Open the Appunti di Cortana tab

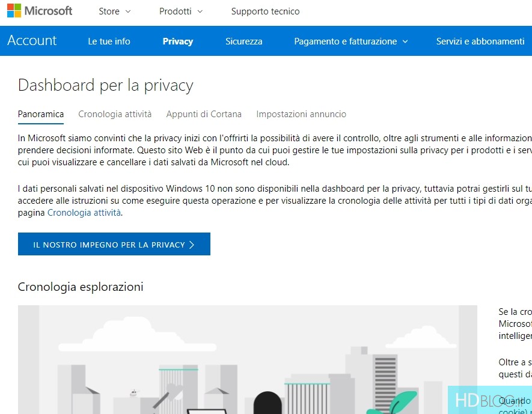coord(204,114)
